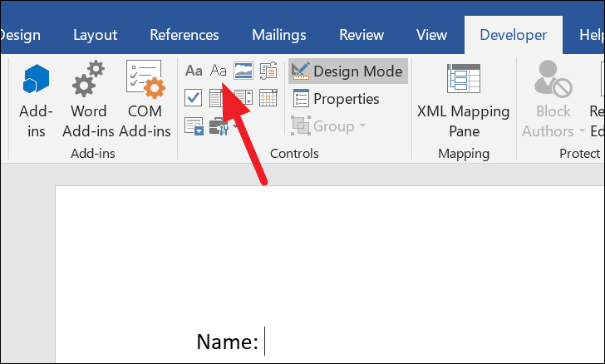Switch to the Review tab
Image resolution: width=605 pixels, height=364 pixels.
pos(362,35)
